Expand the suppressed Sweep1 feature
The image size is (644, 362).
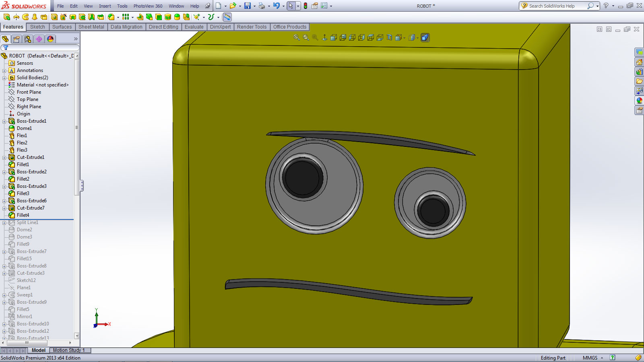[4, 295]
